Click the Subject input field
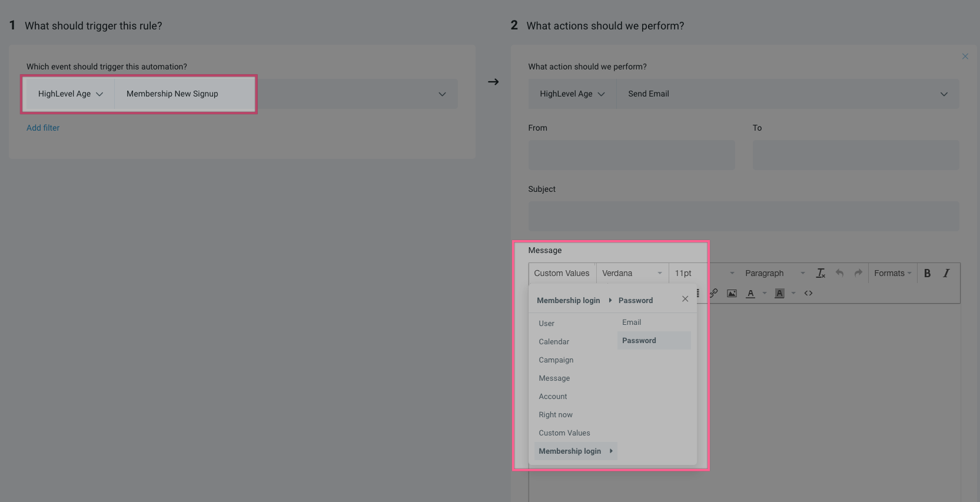 click(x=743, y=216)
